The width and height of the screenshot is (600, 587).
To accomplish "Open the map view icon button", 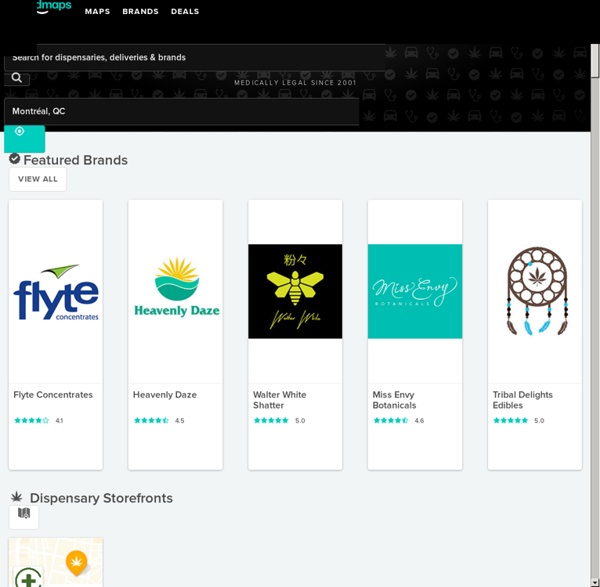I will 24,517.
